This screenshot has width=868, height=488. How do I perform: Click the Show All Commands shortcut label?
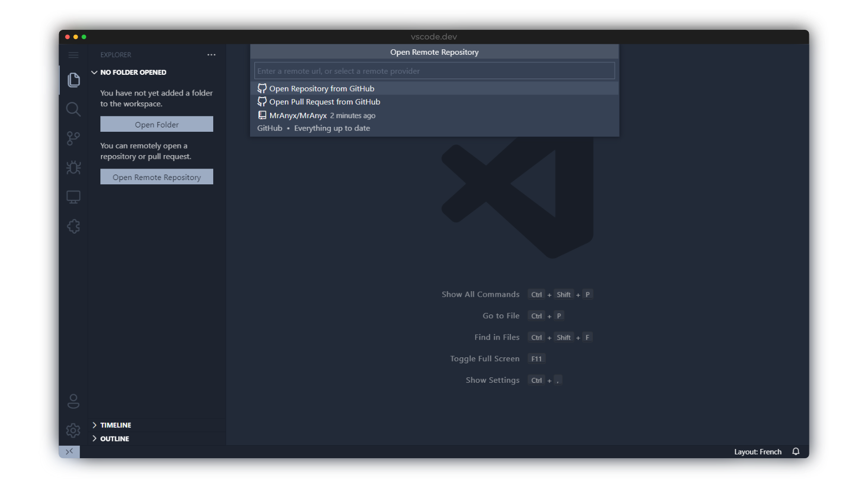481,294
